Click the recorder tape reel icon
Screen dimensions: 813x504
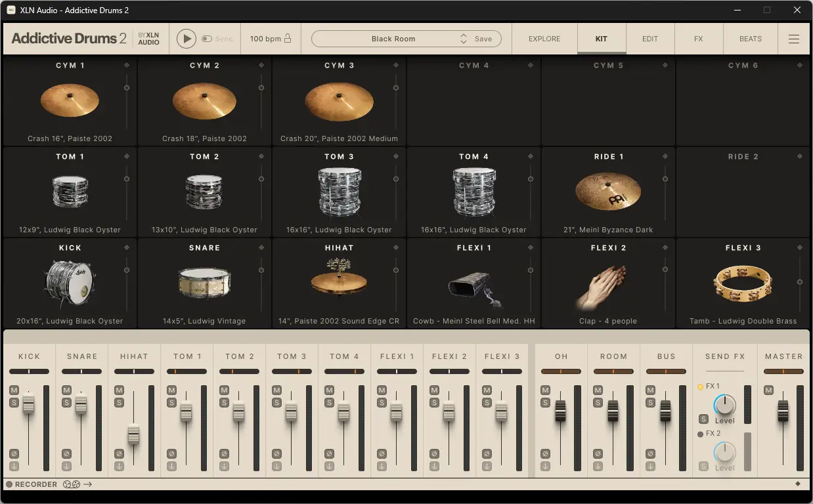72,484
